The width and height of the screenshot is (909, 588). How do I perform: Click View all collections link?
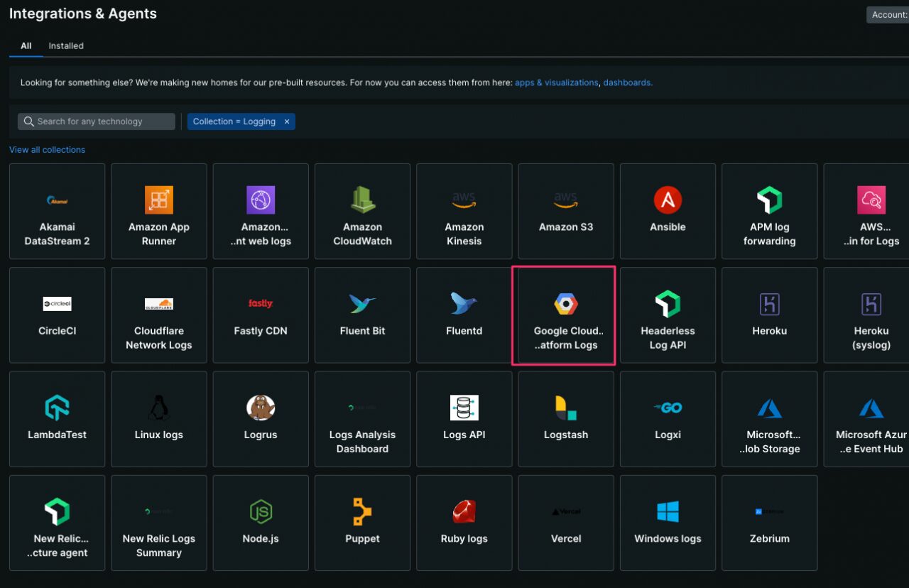[x=47, y=150]
